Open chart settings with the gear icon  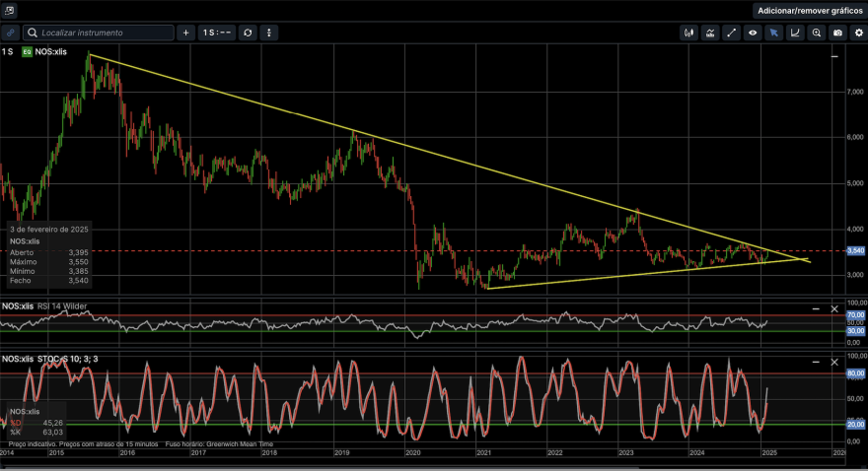click(x=858, y=33)
